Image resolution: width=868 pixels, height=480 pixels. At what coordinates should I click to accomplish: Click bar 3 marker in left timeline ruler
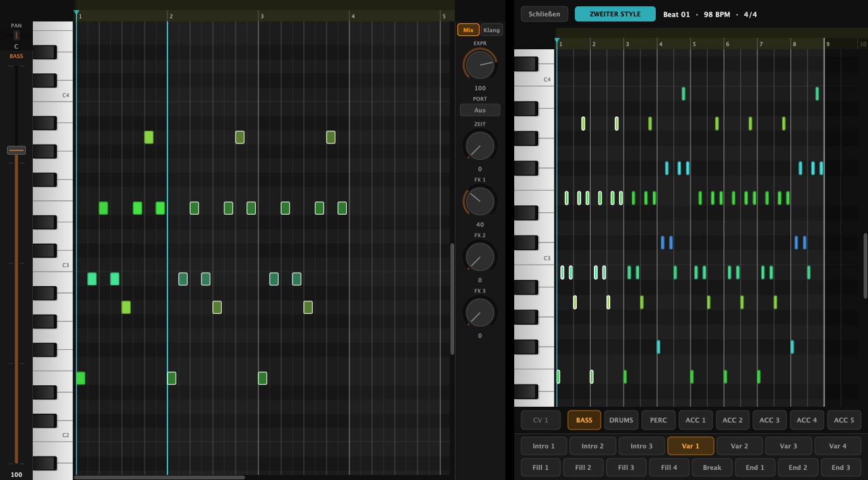pos(262,16)
